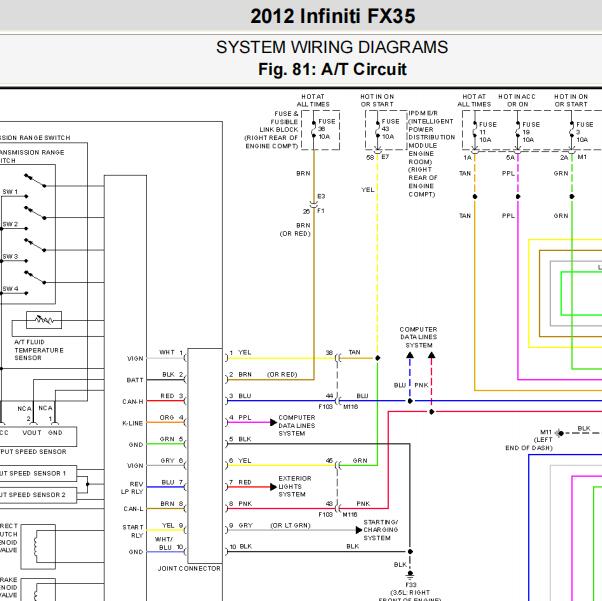Click the "Fig. 81: A/T Circuit" caption

click(332, 70)
